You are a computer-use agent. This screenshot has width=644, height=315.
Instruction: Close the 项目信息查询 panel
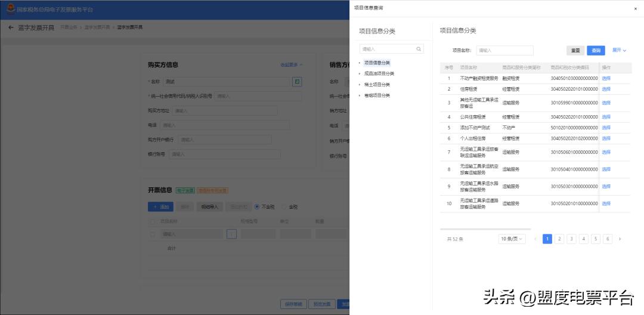[636, 8]
